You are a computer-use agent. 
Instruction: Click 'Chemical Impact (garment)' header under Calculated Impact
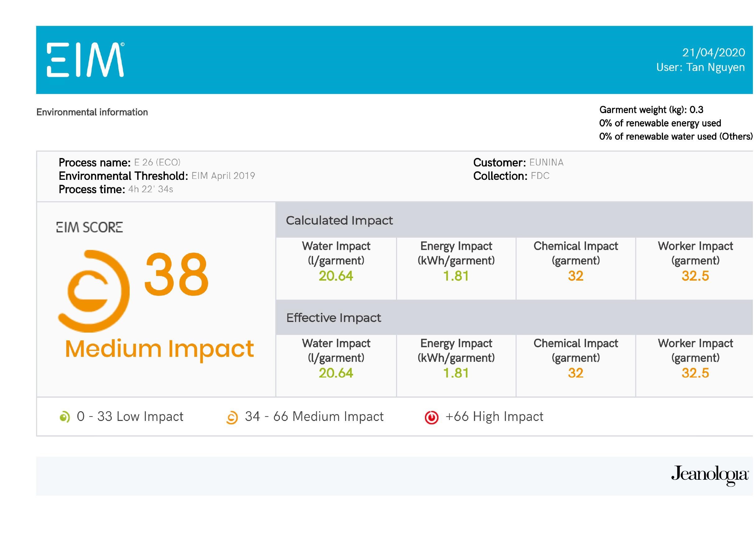[x=576, y=253]
